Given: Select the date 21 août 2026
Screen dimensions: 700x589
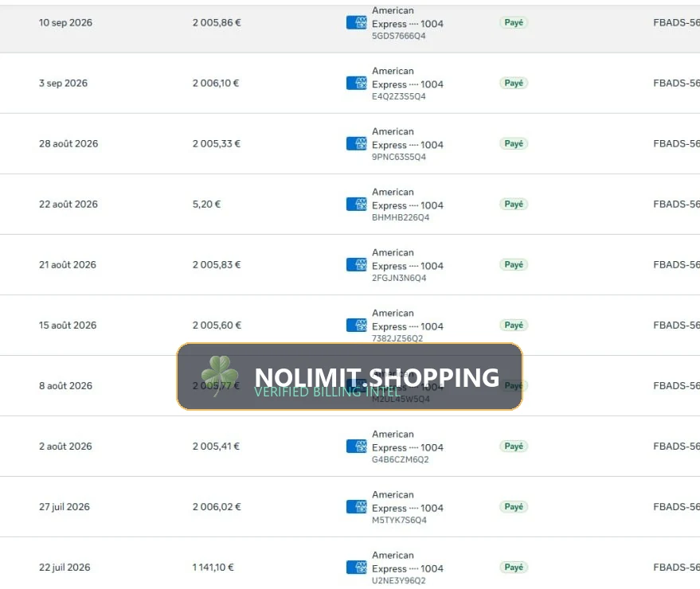Looking at the screenshot, I should [x=68, y=264].
